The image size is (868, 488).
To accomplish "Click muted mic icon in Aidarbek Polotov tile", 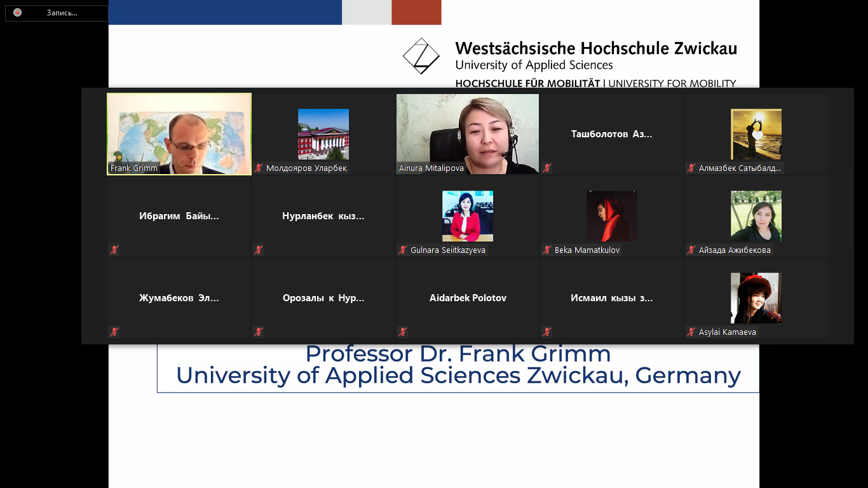I will pos(403,332).
